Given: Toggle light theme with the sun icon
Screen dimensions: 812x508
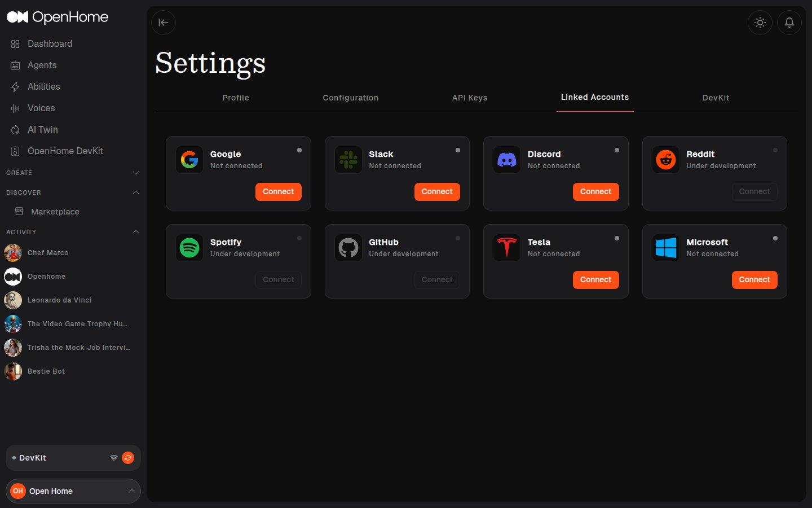Looking at the screenshot, I should pyautogui.click(x=760, y=23).
